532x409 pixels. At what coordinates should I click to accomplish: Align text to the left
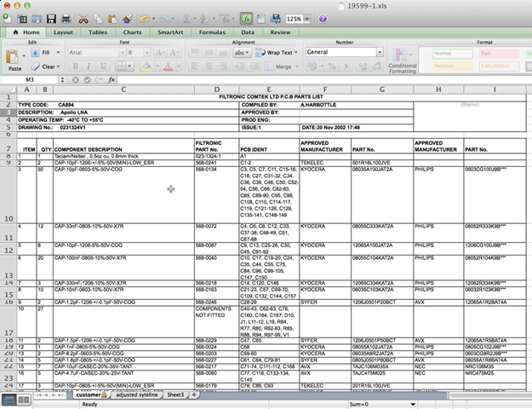click(195, 66)
